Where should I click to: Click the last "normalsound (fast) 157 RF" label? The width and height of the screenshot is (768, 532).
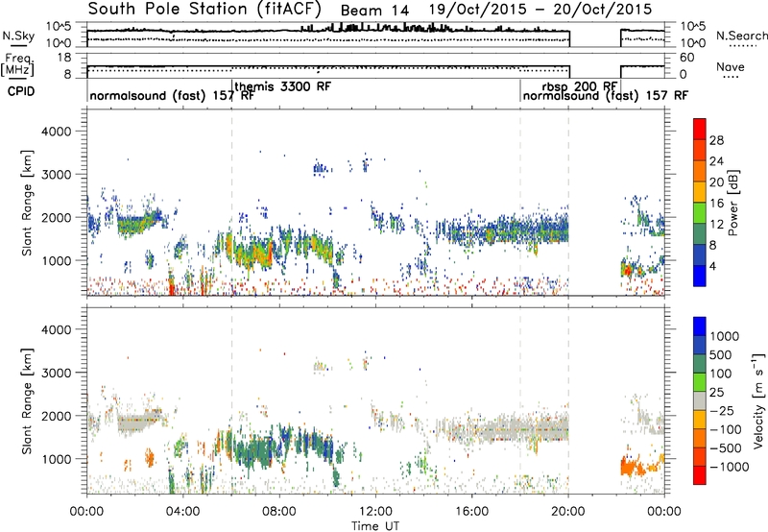(606, 95)
